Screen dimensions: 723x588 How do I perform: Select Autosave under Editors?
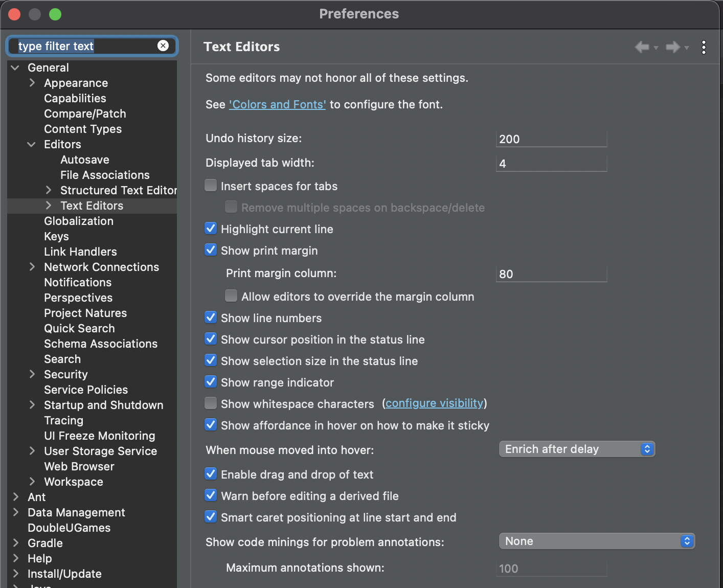(x=85, y=160)
